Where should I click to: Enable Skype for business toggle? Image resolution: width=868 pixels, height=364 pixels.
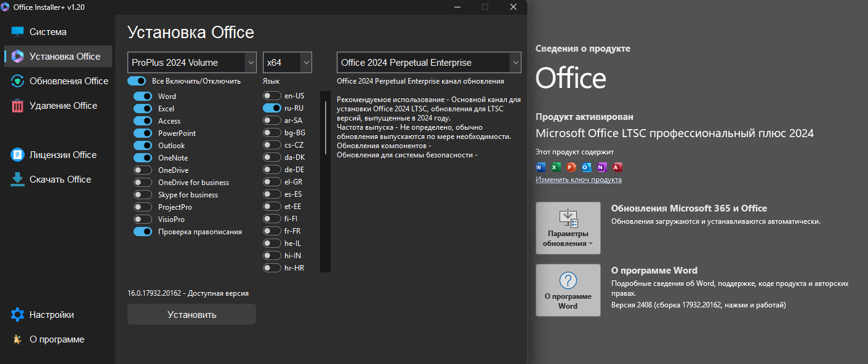143,195
